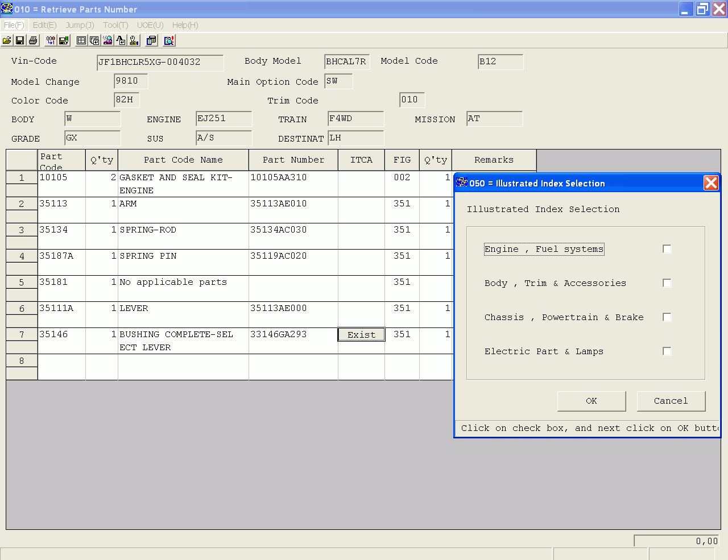
Task: Click the Model Change field 9810
Action: tap(131, 81)
